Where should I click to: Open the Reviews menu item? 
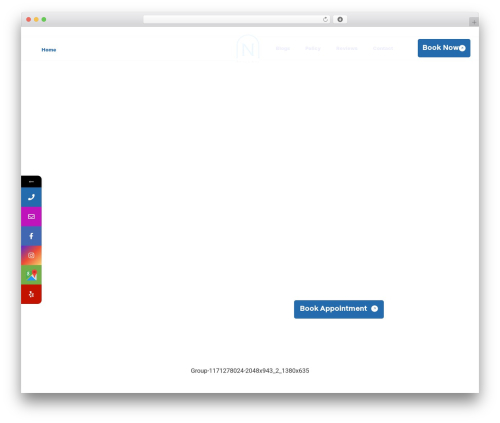(347, 48)
